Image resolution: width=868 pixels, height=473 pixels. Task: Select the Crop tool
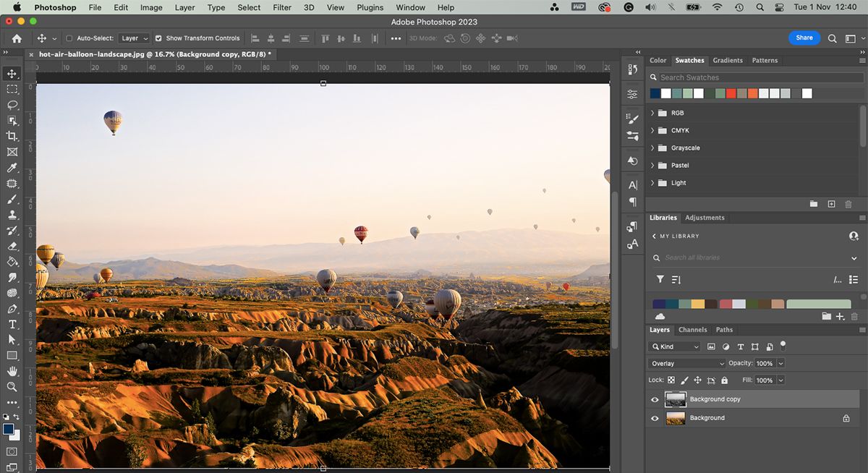pos(12,136)
